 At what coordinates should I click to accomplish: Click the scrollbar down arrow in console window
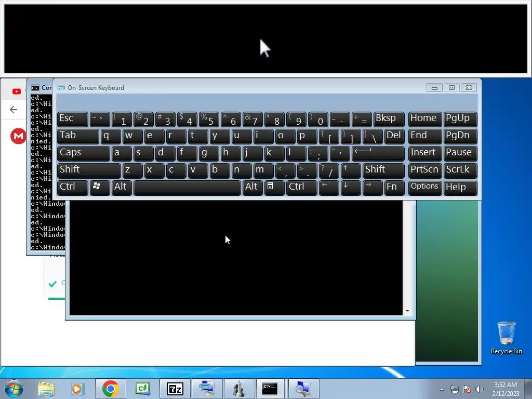click(407, 311)
